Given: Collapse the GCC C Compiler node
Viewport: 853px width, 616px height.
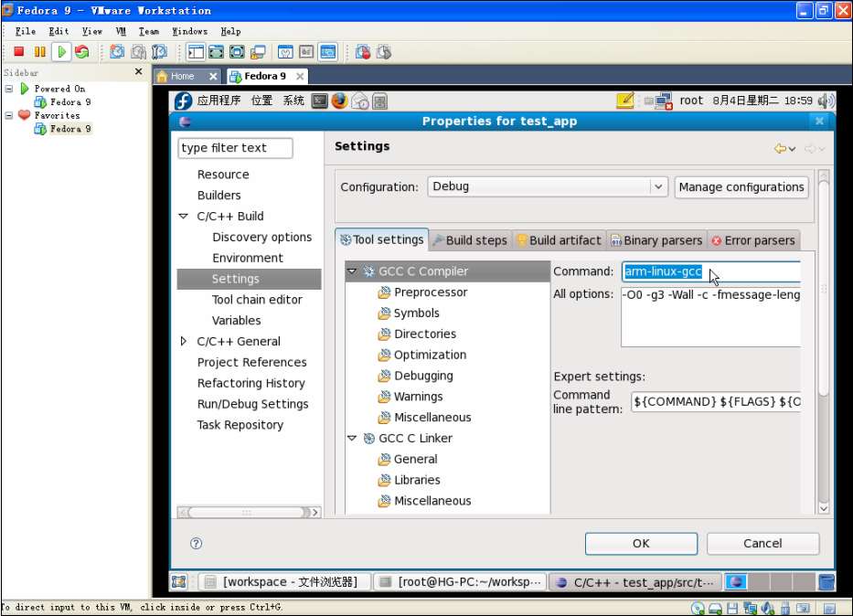Looking at the screenshot, I should [352, 271].
